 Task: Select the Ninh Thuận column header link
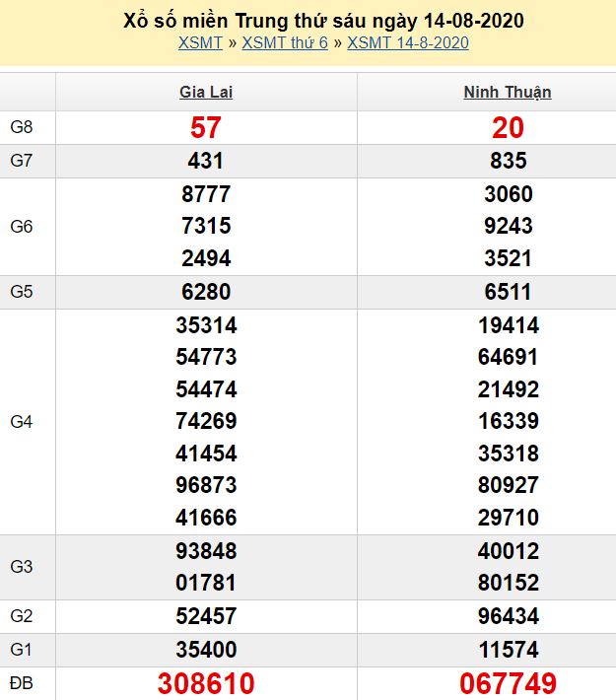[x=508, y=93]
